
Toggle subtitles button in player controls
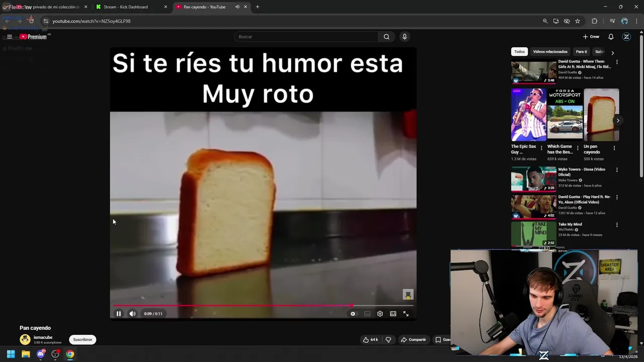click(x=367, y=314)
